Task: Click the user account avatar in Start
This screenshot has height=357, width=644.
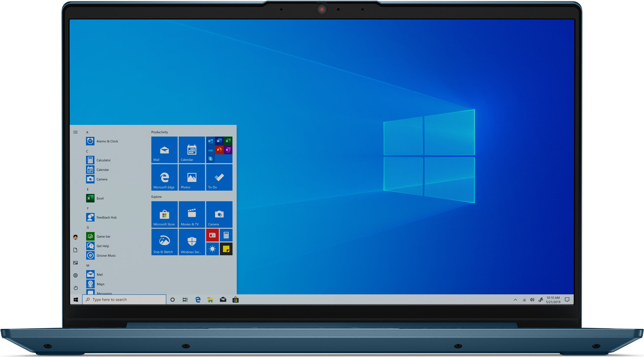Action: (75, 237)
